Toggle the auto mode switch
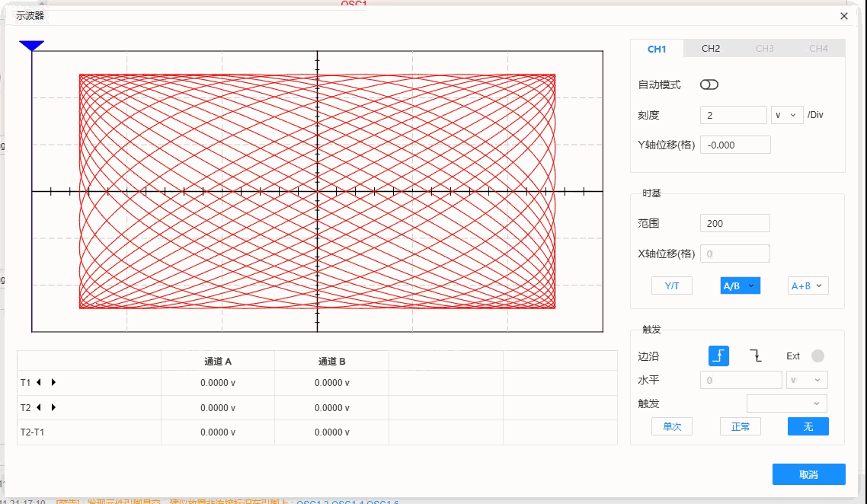 pos(709,85)
